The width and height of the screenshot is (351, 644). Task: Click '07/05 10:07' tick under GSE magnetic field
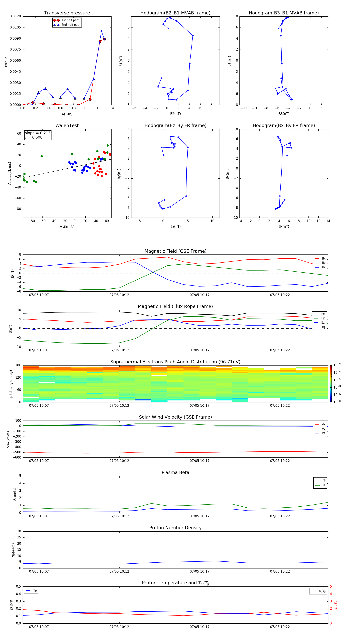point(39,295)
